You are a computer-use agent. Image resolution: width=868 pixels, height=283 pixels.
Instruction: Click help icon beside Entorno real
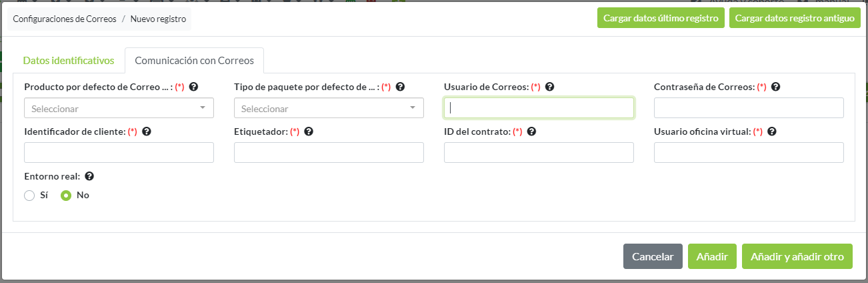pyautogui.click(x=89, y=176)
